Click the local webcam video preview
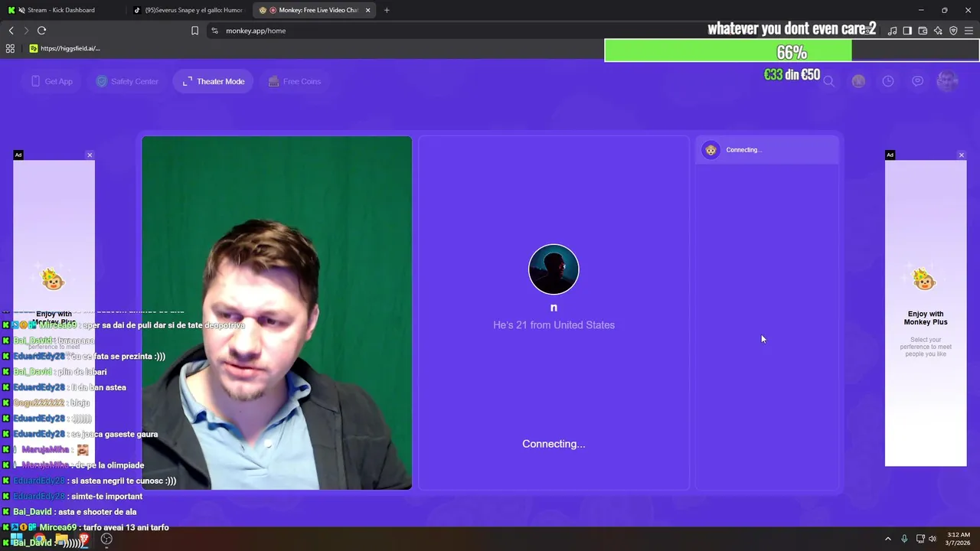The width and height of the screenshot is (980, 551). click(276, 313)
